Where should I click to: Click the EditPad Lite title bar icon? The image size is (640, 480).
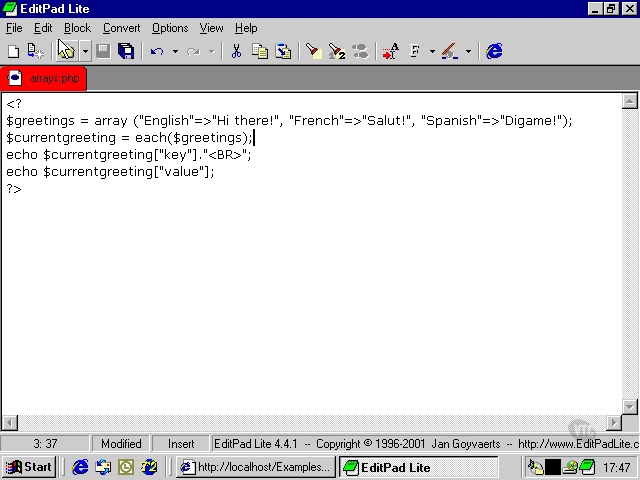pyautogui.click(x=9, y=9)
